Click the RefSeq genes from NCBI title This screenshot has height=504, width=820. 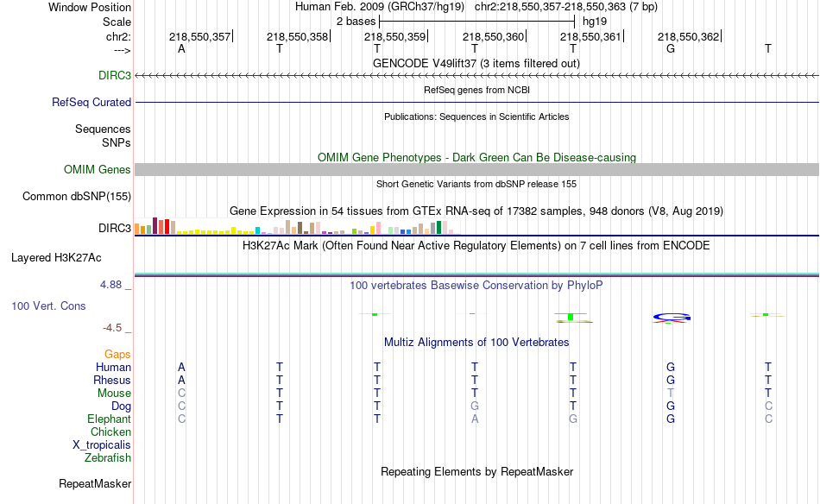pos(477,90)
